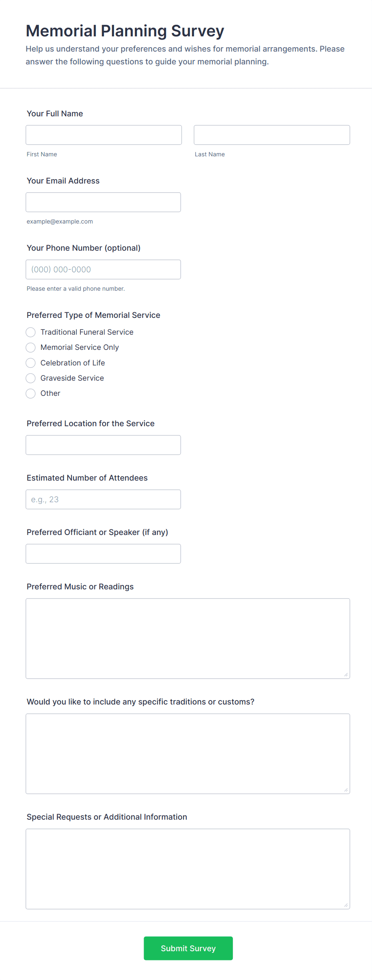Click the First Name input field
372x980 pixels.
[x=104, y=135]
